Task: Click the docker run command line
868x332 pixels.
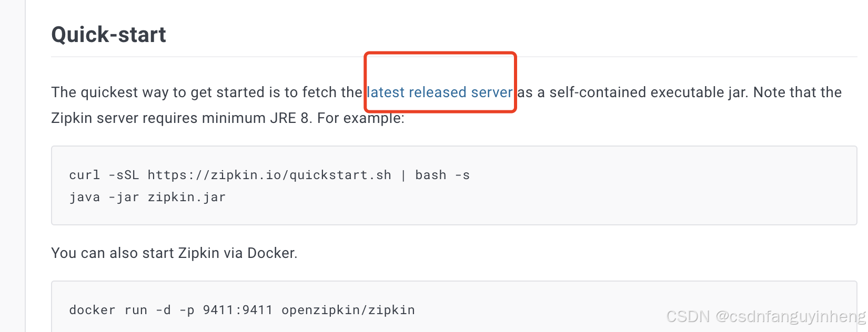Action: pyautogui.click(x=241, y=310)
